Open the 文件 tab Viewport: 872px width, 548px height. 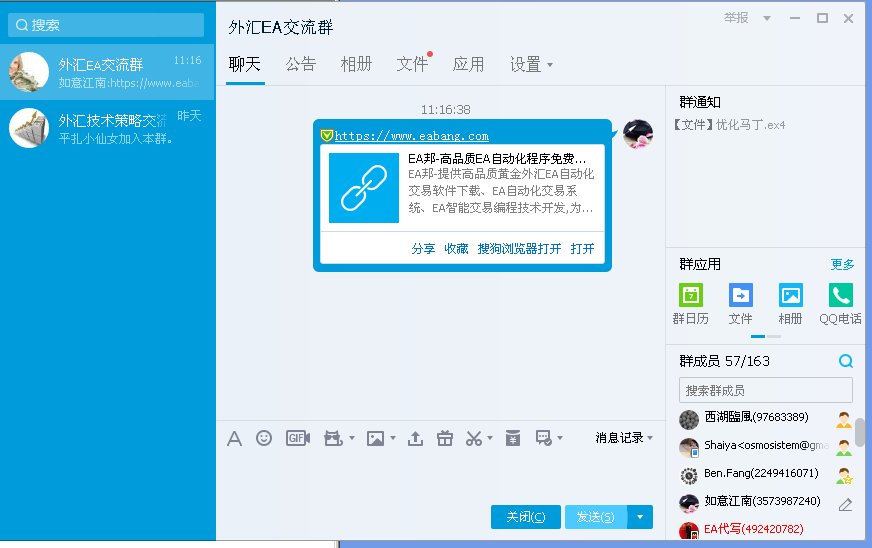click(x=412, y=65)
